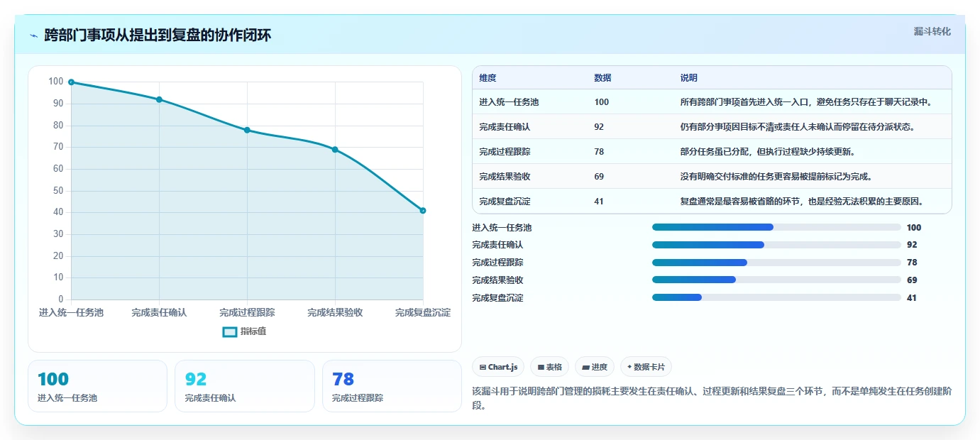980x440 pixels.
Task: Click the 说明 column header
Action: pyautogui.click(x=689, y=77)
